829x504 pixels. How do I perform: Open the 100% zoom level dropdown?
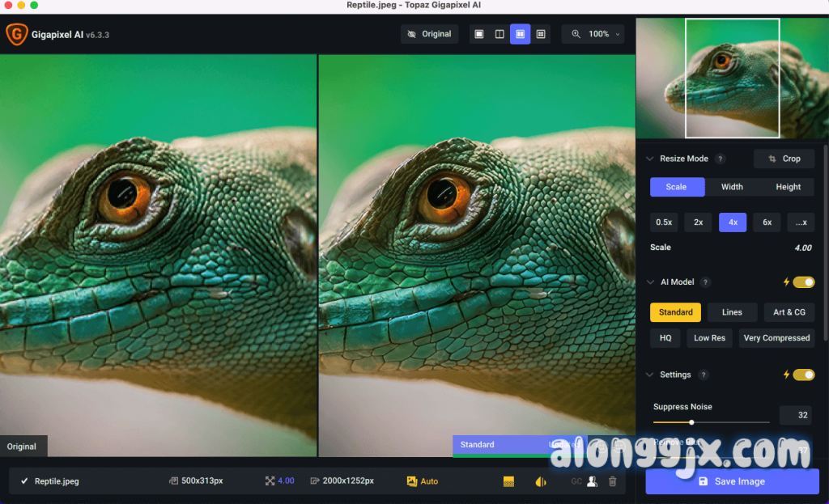point(597,34)
